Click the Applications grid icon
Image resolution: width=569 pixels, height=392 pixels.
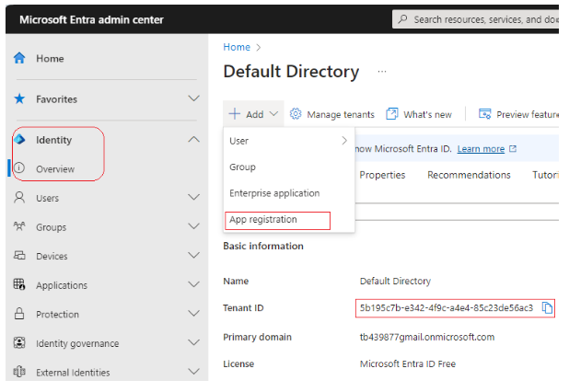pyautogui.click(x=19, y=284)
